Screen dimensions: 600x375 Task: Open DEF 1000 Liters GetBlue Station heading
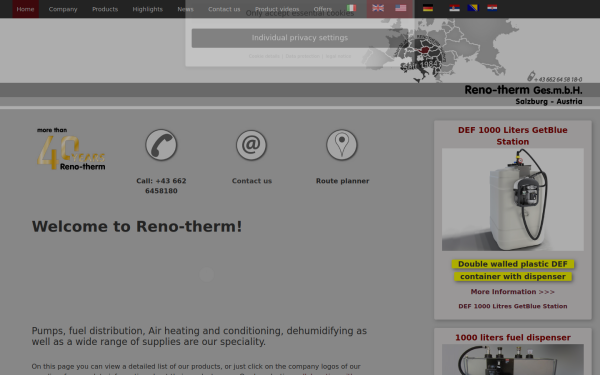pos(513,136)
